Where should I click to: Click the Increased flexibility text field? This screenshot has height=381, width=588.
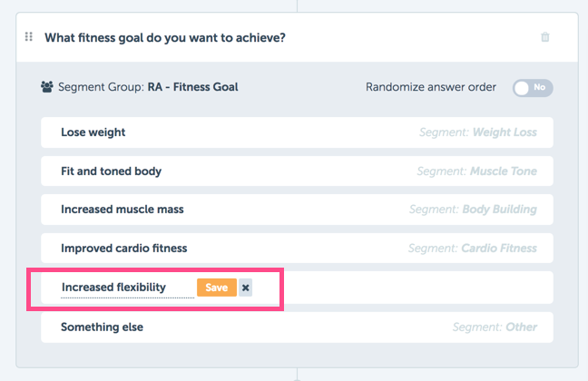point(128,288)
